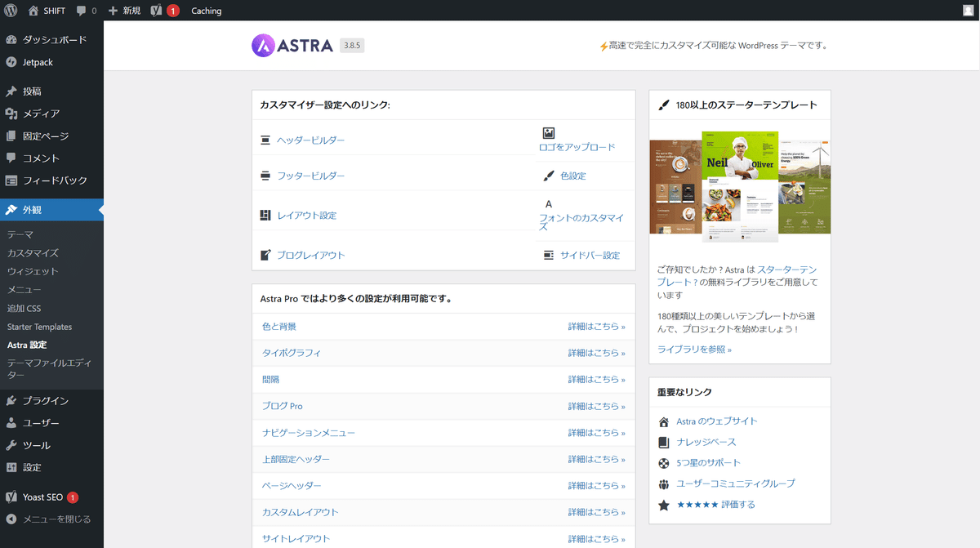Click the フッタービルダー row icon
Screen dimensions: 980x548
tap(265, 176)
